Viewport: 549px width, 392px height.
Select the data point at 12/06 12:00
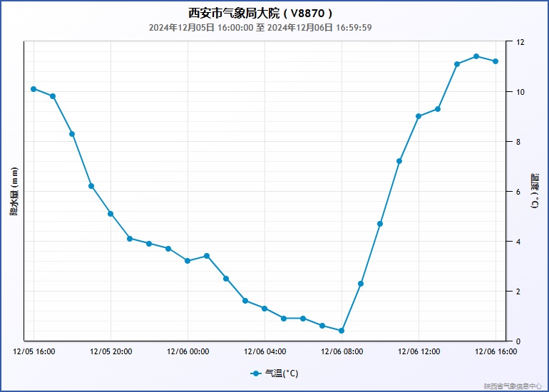419,116
